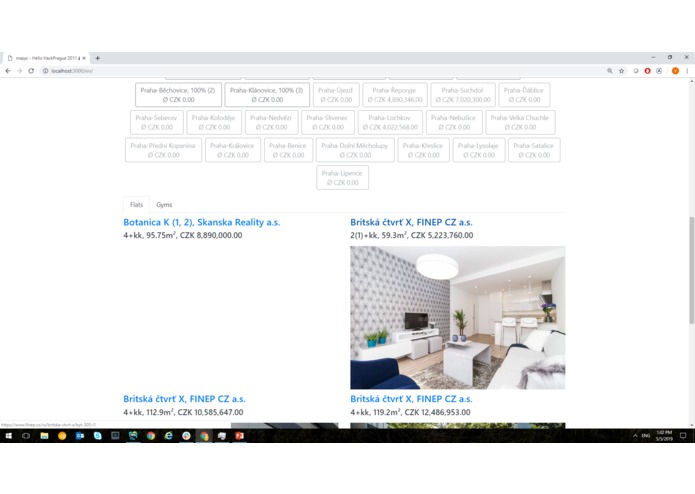Image resolution: width=695 pixels, height=494 pixels.
Task: Open Britská čtvrť X link priced 5,223,760
Action: coord(411,222)
